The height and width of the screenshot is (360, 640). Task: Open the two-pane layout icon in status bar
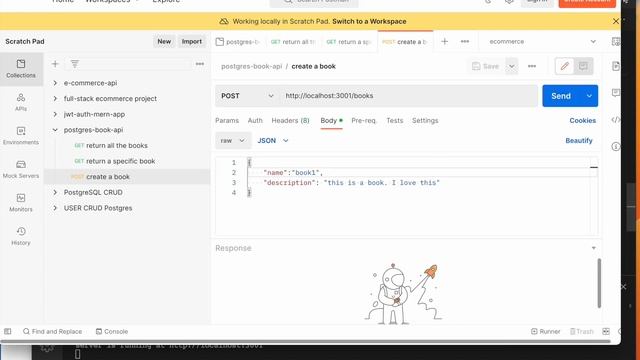coord(606,331)
